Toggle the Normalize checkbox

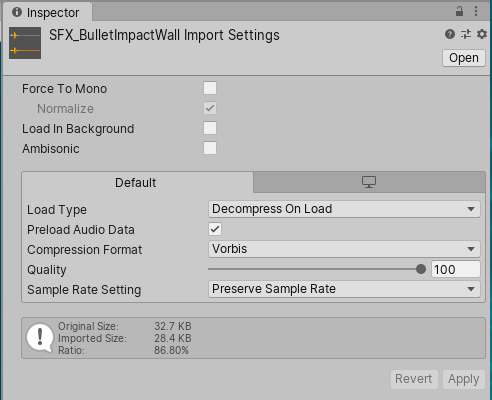(x=210, y=108)
